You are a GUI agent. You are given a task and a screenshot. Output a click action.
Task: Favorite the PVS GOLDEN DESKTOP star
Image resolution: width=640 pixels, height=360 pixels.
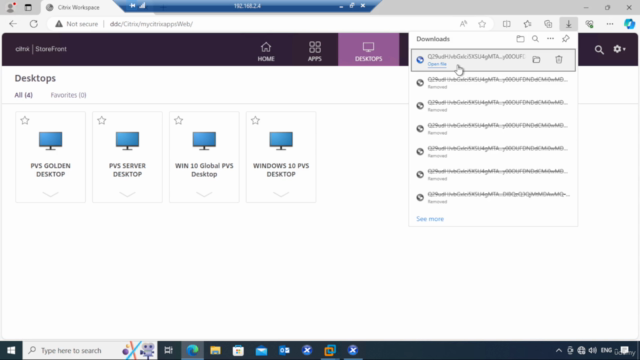(25, 120)
